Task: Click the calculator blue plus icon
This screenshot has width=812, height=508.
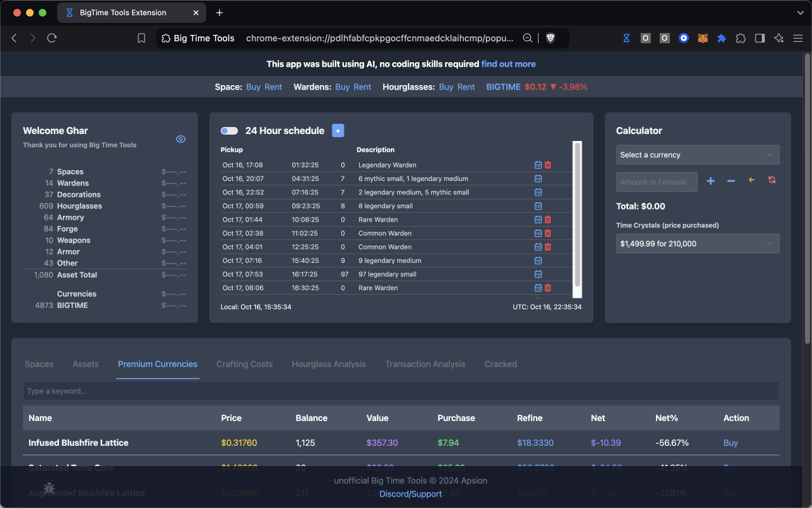Action: [x=710, y=181]
